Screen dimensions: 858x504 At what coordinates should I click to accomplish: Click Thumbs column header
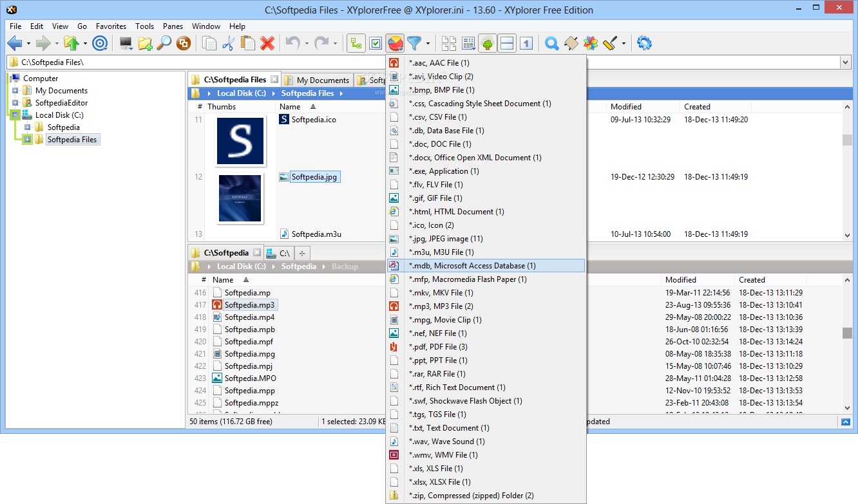click(x=222, y=107)
